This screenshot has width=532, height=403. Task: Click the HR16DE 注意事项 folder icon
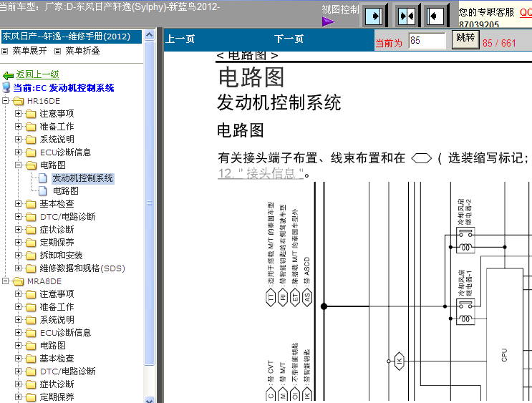click(x=31, y=114)
